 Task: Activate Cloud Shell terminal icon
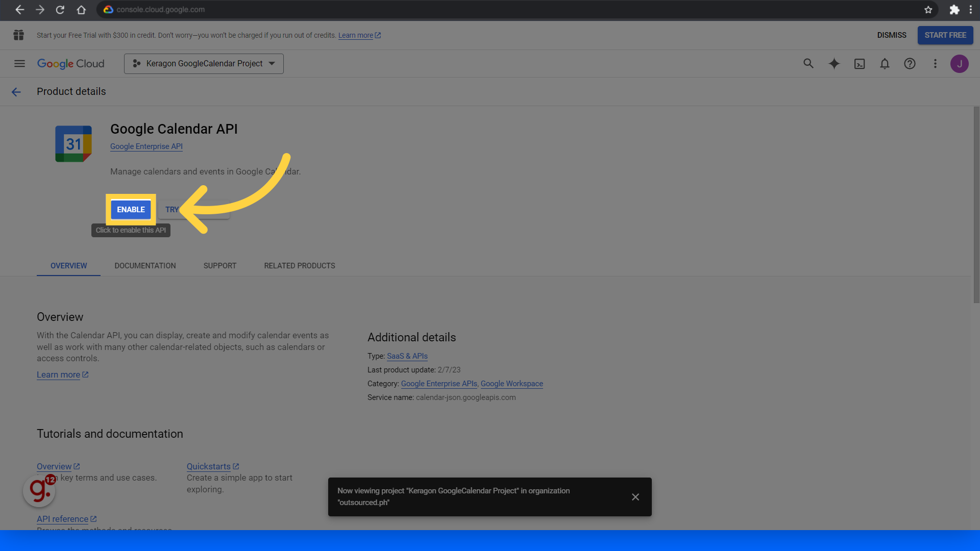click(860, 64)
